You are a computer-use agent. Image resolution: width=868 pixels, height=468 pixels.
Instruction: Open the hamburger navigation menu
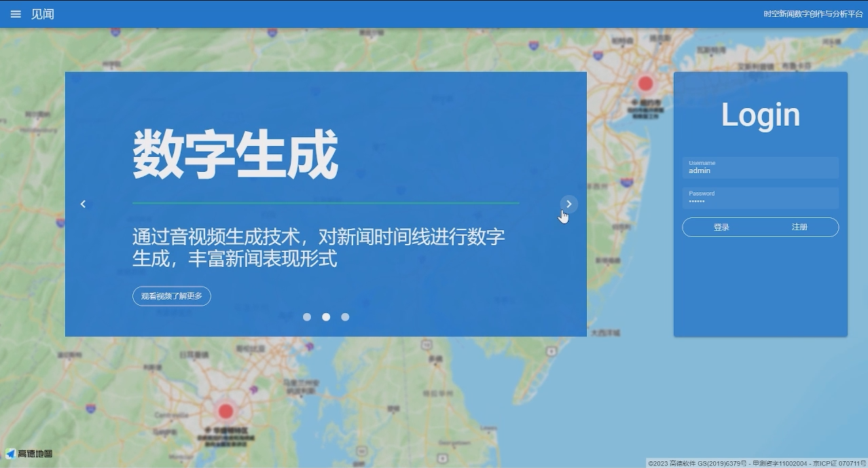point(16,14)
